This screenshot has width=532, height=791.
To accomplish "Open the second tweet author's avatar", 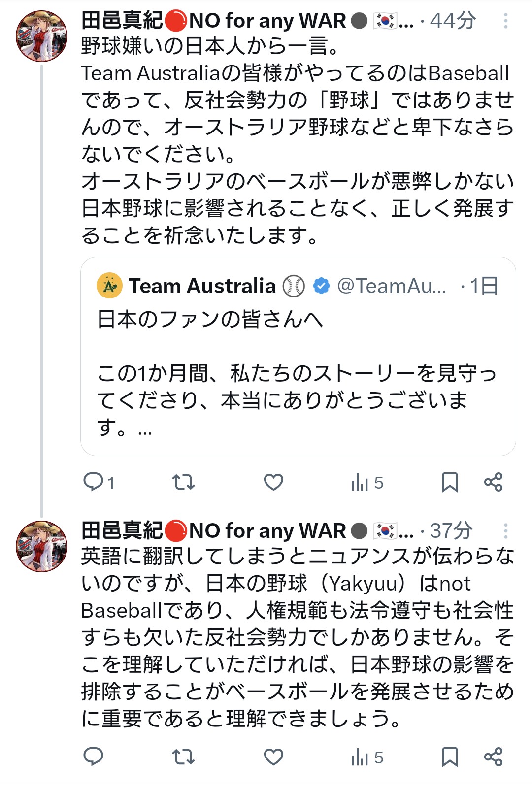I will tap(42, 546).
